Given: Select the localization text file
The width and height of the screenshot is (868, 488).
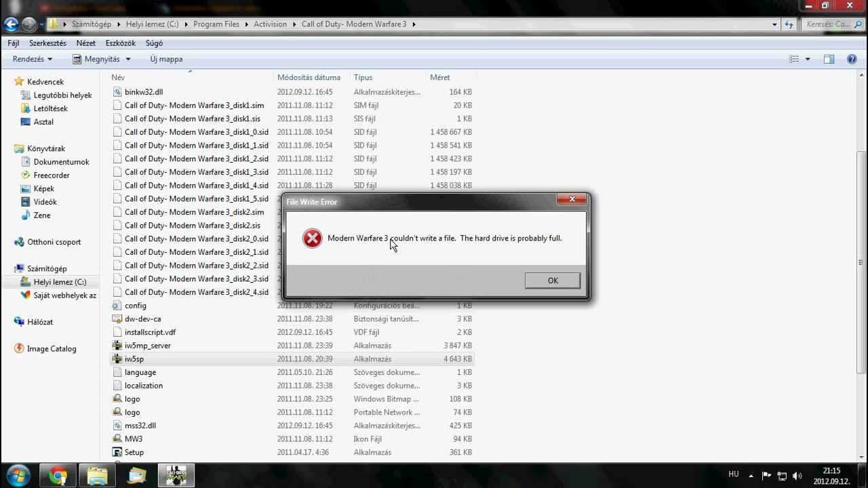Looking at the screenshot, I should coord(144,386).
